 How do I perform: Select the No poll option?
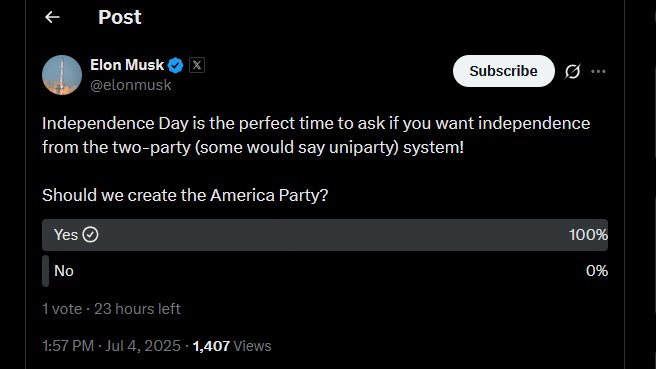325,271
